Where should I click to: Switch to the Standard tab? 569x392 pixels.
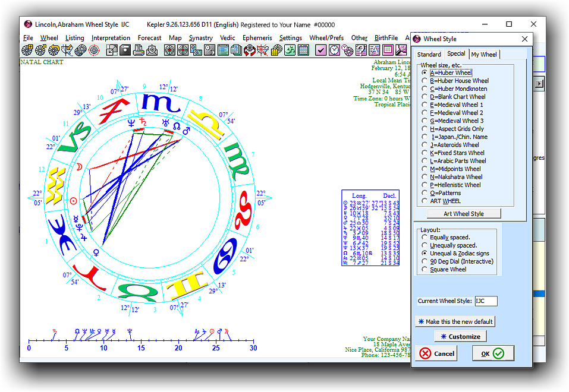tap(429, 55)
